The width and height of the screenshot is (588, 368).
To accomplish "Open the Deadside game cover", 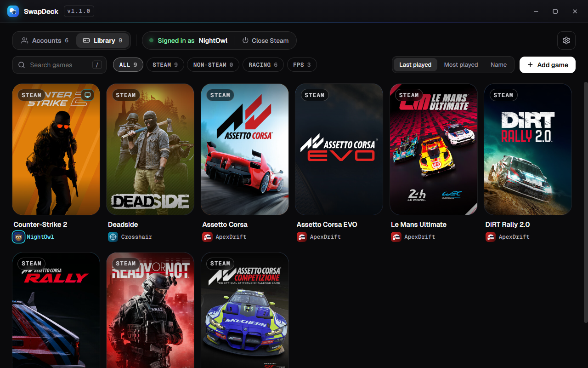I will coord(150,149).
